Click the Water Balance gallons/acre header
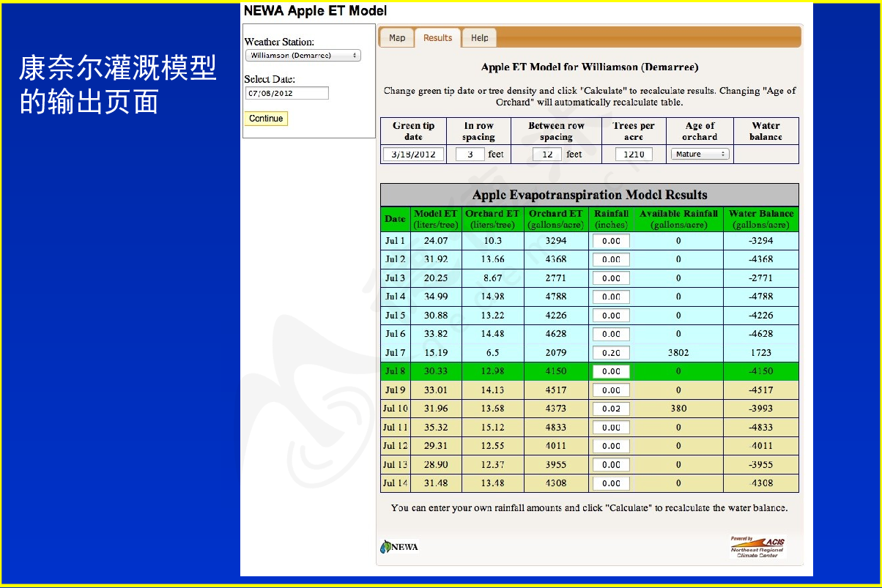Image resolution: width=882 pixels, height=588 pixels. (x=762, y=219)
